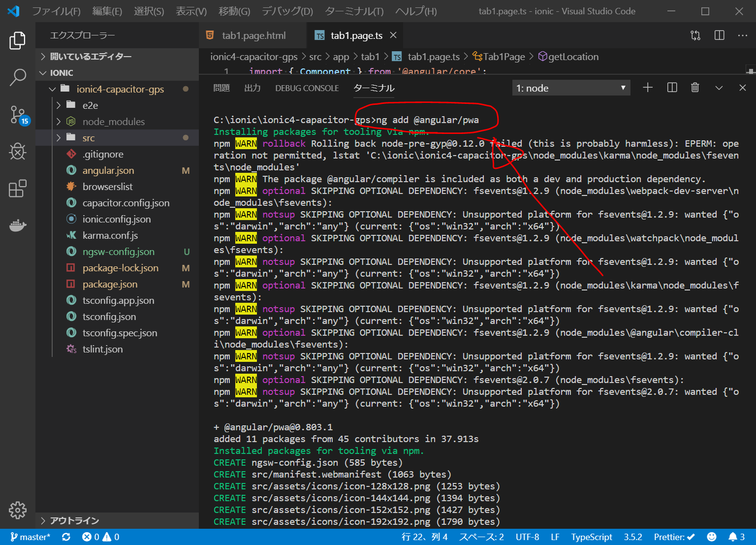Split the terminal panel

coord(672,88)
